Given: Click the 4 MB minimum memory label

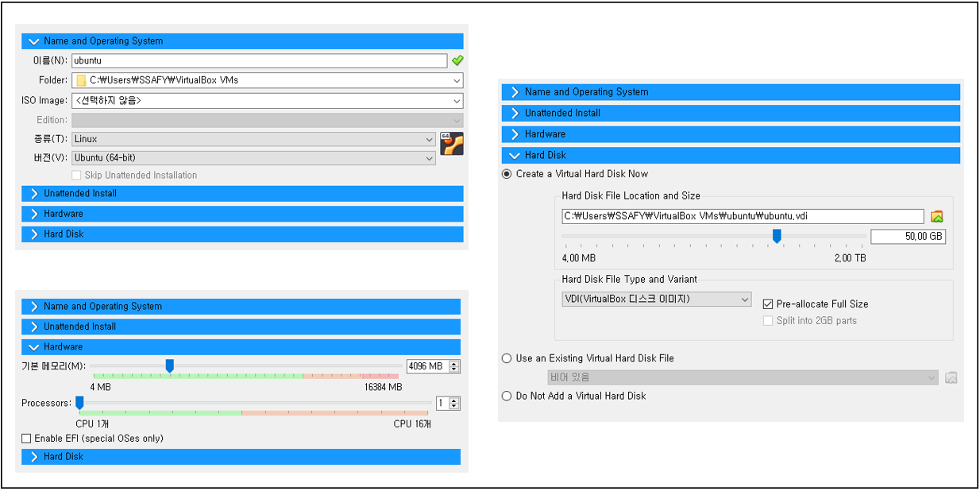Looking at the screenshot, I should (100, 387).
